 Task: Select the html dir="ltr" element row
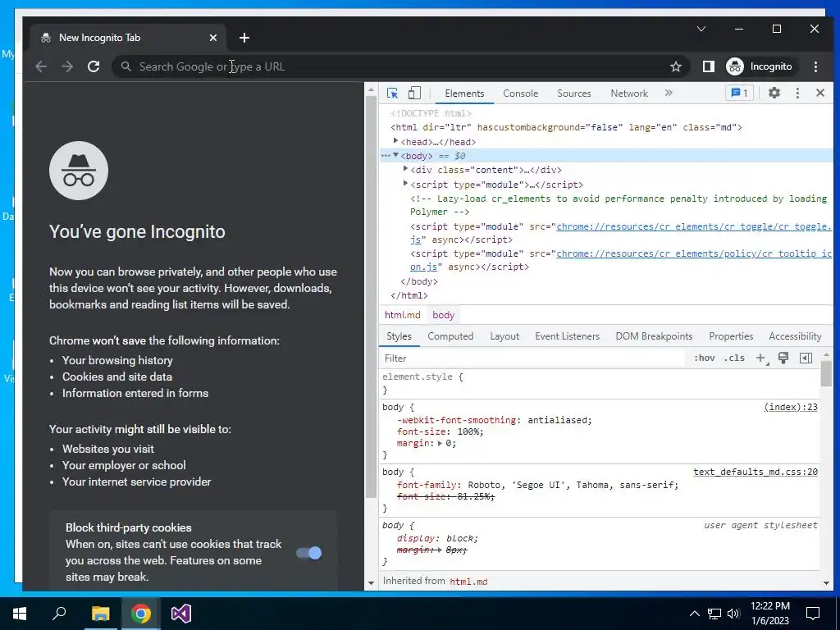[x=566, y=127]
